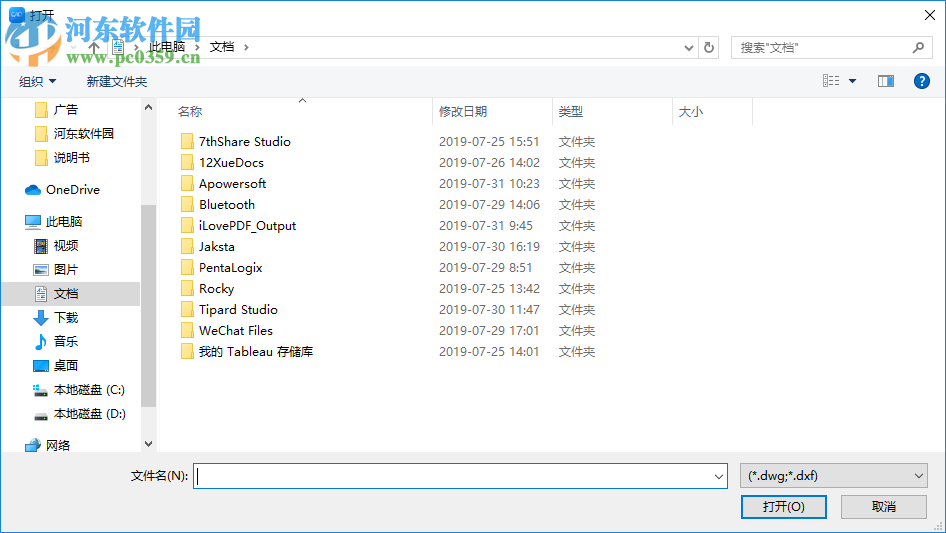
Task: Click the search magnifier icon
Action: point(918,47)
